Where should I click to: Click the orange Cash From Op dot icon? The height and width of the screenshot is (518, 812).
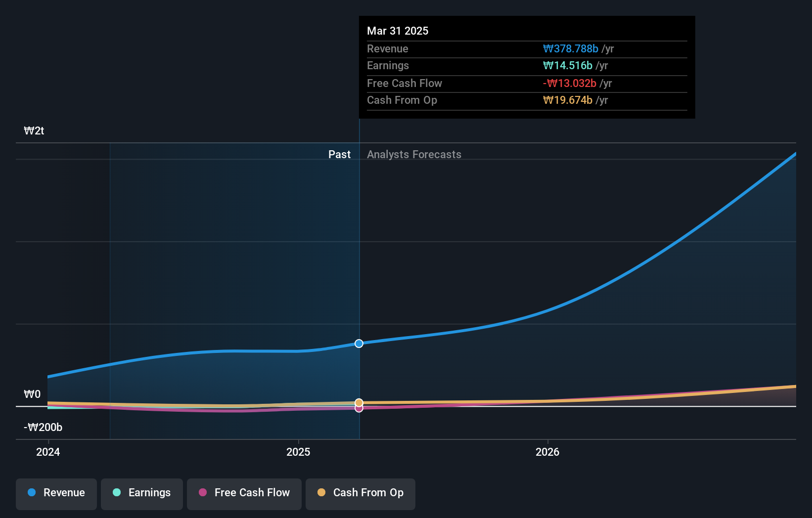[x=321, y=493]
